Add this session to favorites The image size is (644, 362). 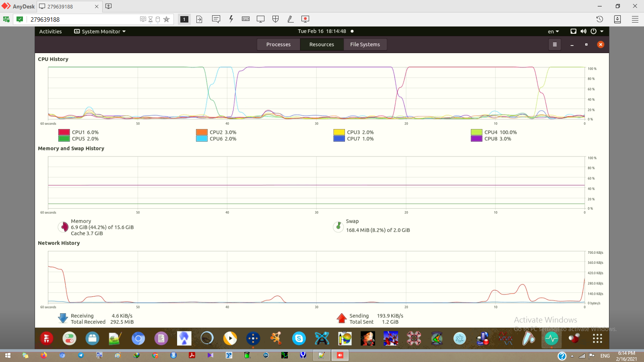click(x=167, y=19)
